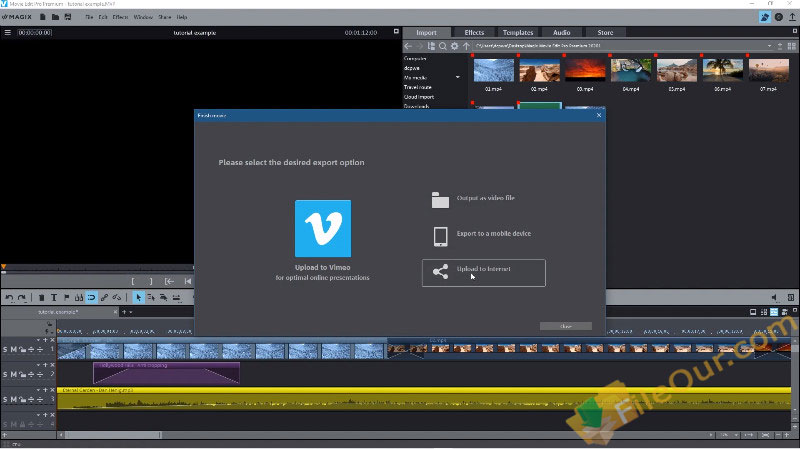This screenshot has width=800, height=449.
Task: Switch to the Effects tab
Action: coord(474,33)
